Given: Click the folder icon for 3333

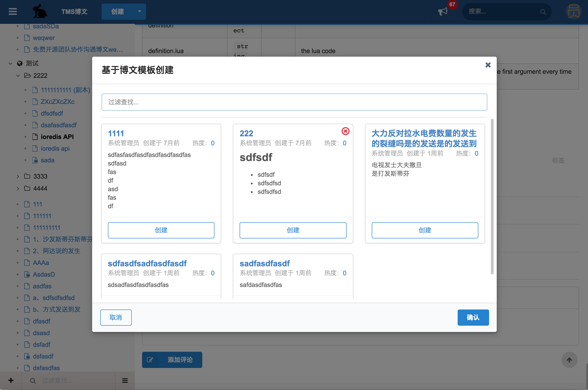Looking at the screenshot, I should (27, 176).
